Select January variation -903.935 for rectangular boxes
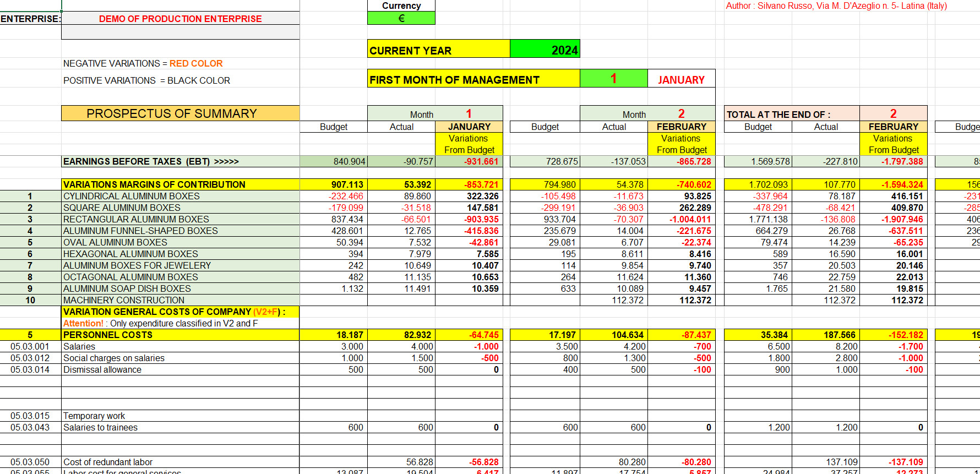 469,219
